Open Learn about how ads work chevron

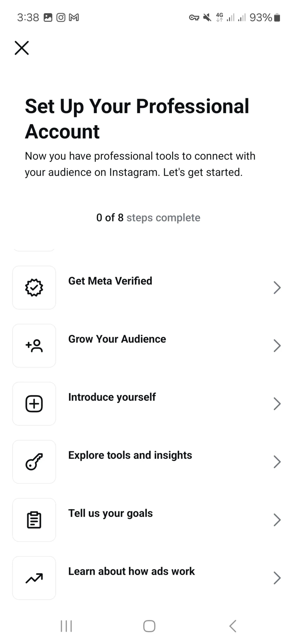277,578
